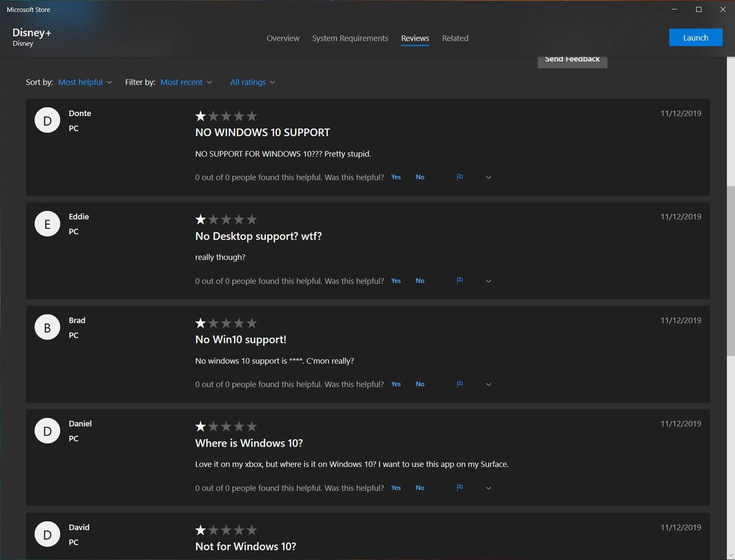Click the 'NO WINDOWS 10 SUPPORT' review title
This screenshot has height=560, width=735.
[263, 132]
